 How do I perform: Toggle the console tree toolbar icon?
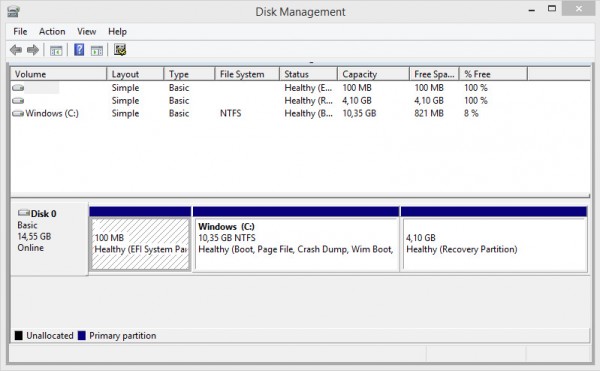(x=56, y=50)
